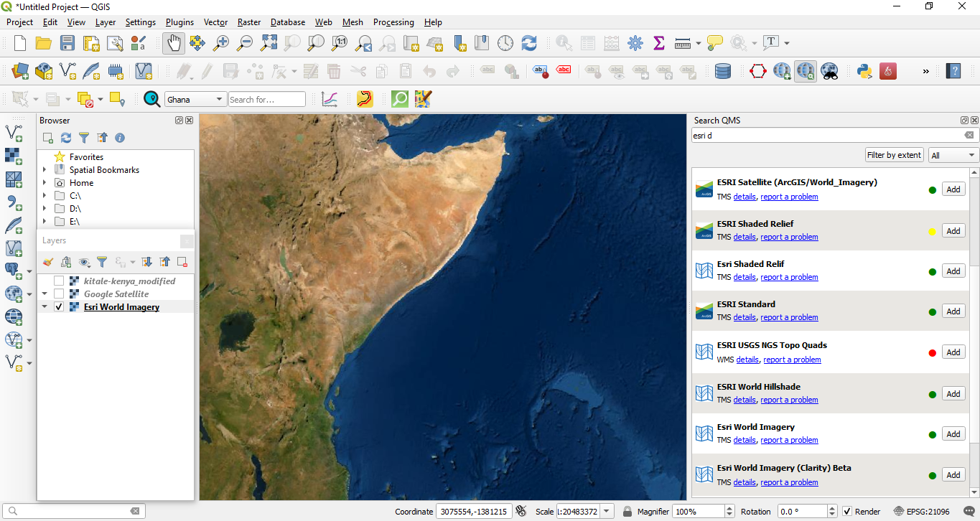The height and width of the screenshot is (521, 980).
Task: Collapse the Esri World Imagery layer node
Action: [x=45, y=307]
